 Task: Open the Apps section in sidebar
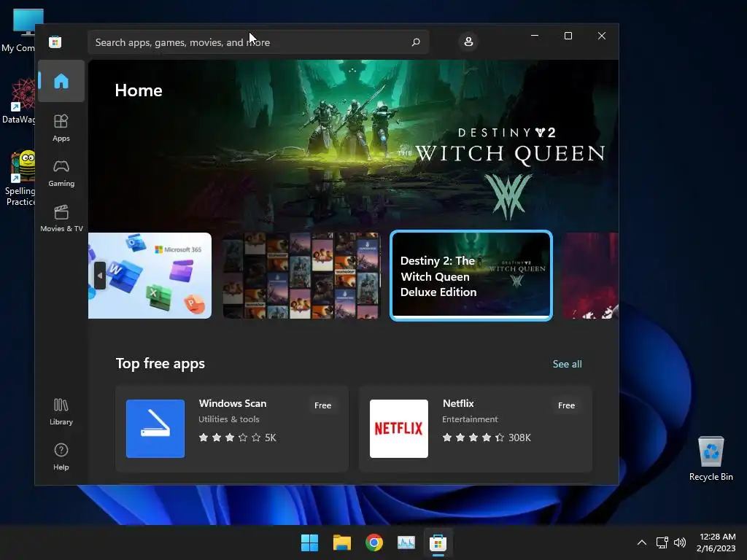[61, 128]
